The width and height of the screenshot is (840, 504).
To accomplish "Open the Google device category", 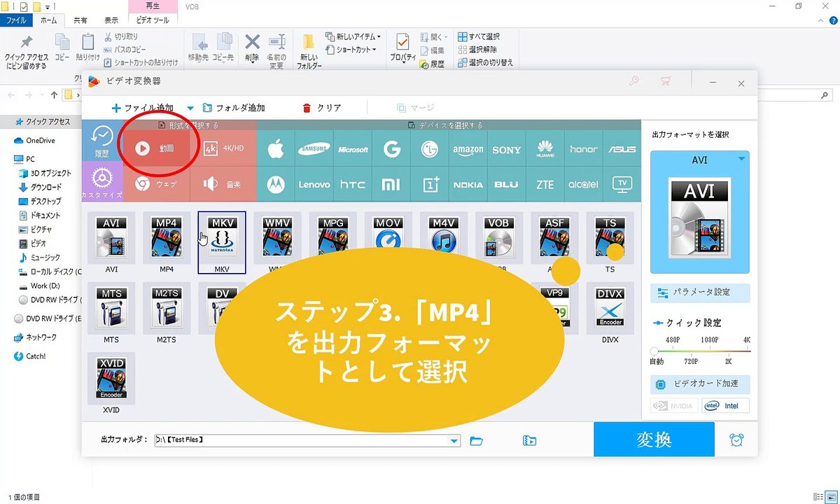I will (391, 149).
